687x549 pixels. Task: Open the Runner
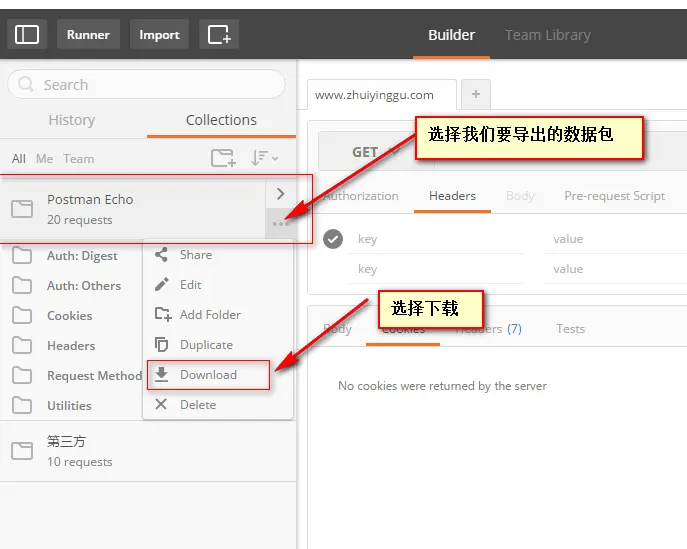point(88,34)
